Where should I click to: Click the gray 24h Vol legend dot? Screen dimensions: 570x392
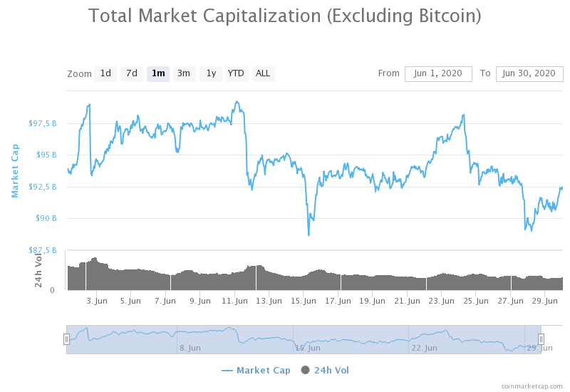[306, 371]
